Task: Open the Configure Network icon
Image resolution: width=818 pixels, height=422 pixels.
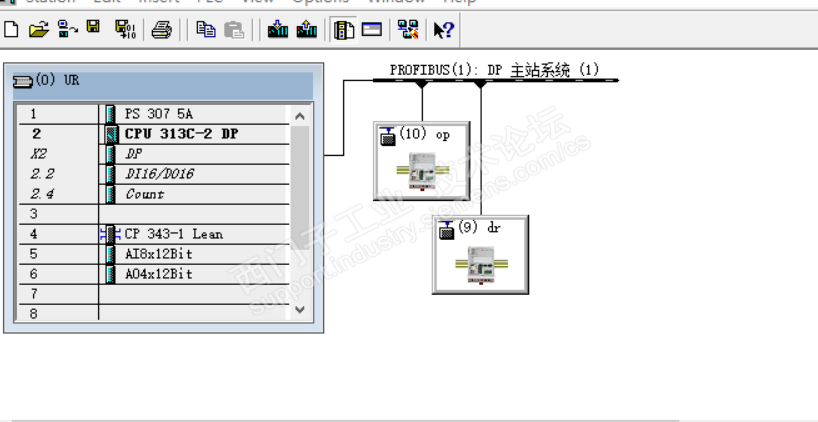Action: coord(408,29)
